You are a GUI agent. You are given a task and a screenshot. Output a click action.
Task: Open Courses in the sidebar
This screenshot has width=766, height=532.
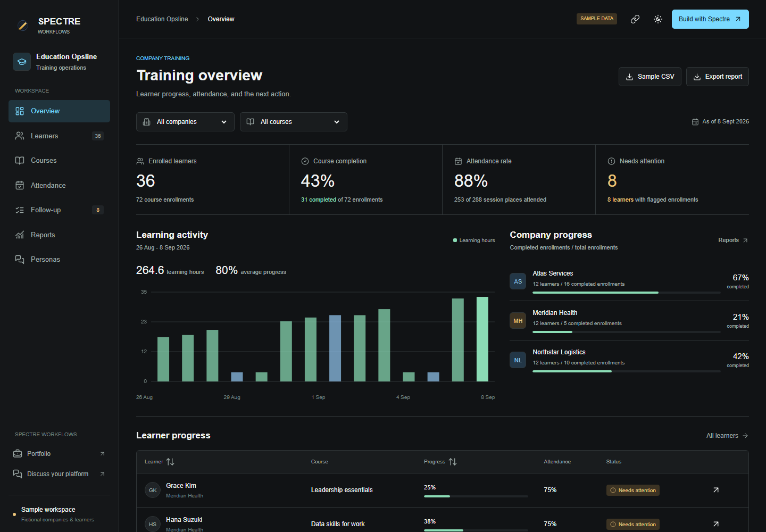tap(59, 161)
